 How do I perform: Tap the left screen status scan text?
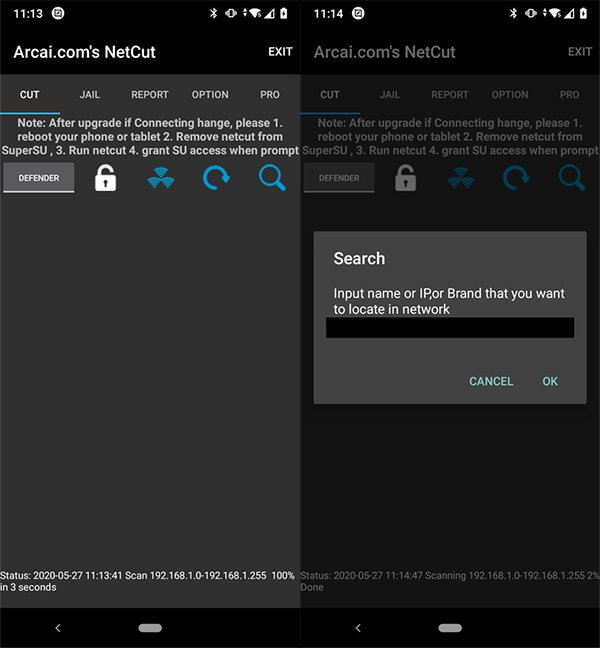tap(148, 581)
